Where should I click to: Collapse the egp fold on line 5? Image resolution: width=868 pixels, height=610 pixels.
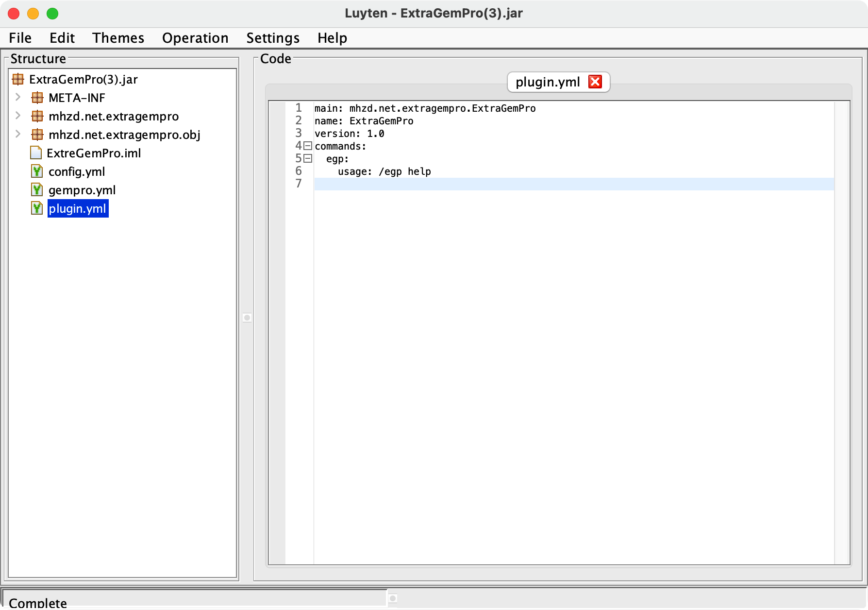click(x=308, y=158)
